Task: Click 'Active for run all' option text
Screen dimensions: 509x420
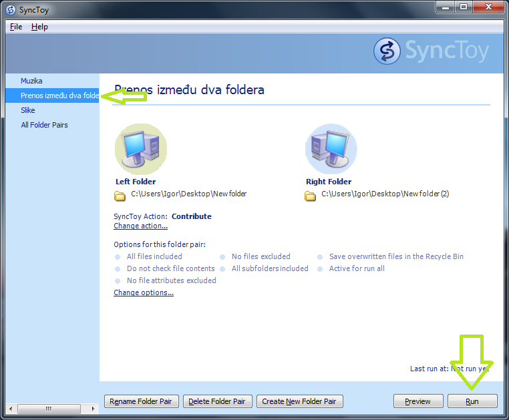Action: click(357, 268)
